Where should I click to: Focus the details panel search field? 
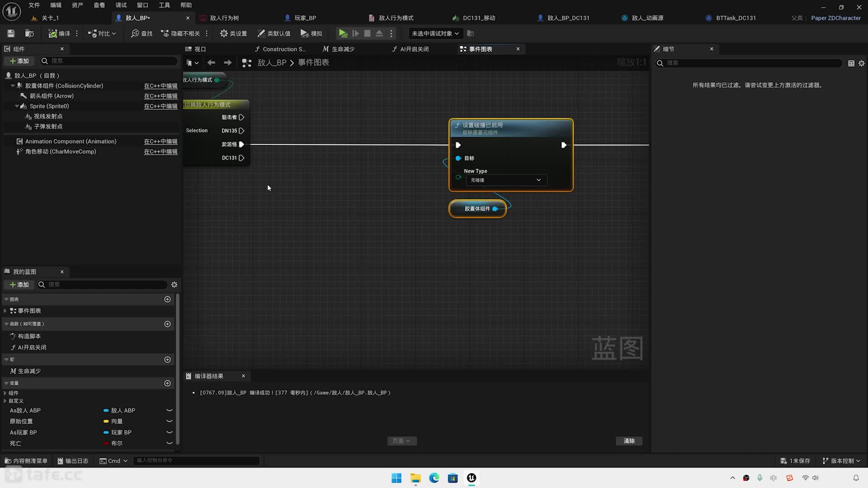[x=749, y=63]
